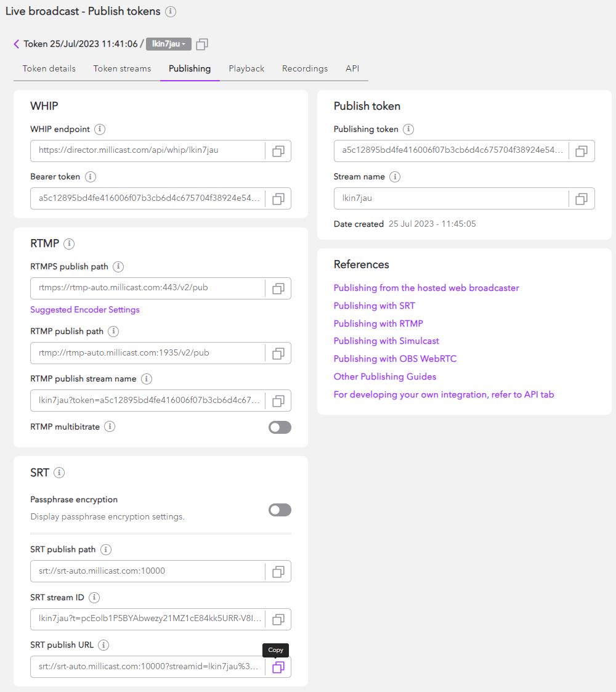The height and width of the screenshot is (692, 616).
Task: Open Publishing with OBS WebRTC guide
Action: pos(395,359)
